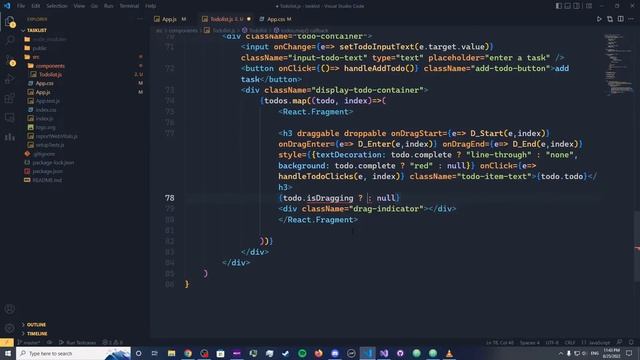
Task: Open Todolist.js in the explorer tree
Action: (51, 75)
